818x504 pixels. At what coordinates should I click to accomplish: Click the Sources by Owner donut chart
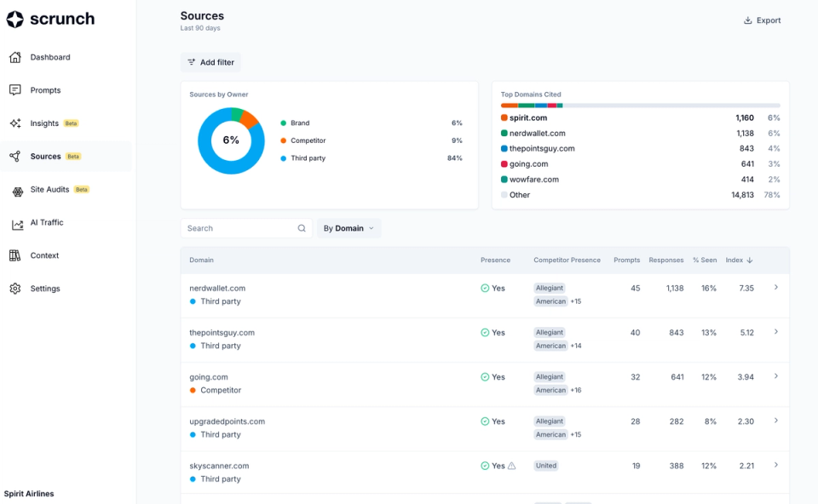pos(231,140)
